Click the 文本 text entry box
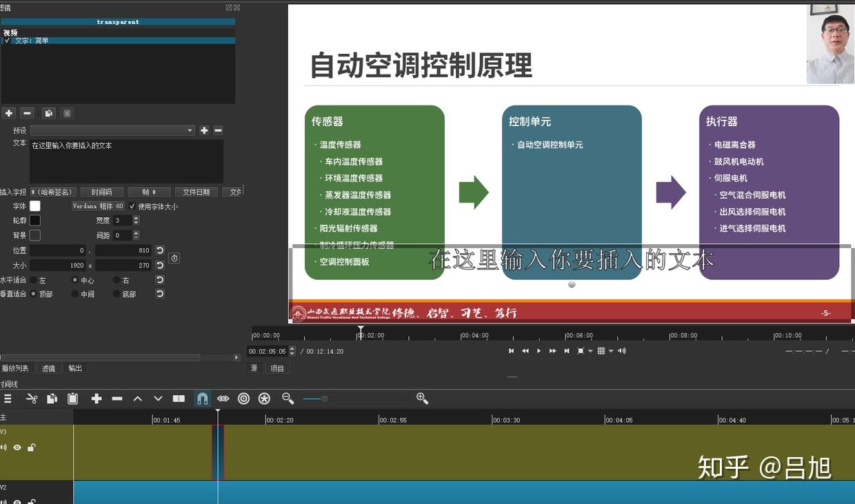The width and height of the screenshot is (855, 504). tap(126, 161)
